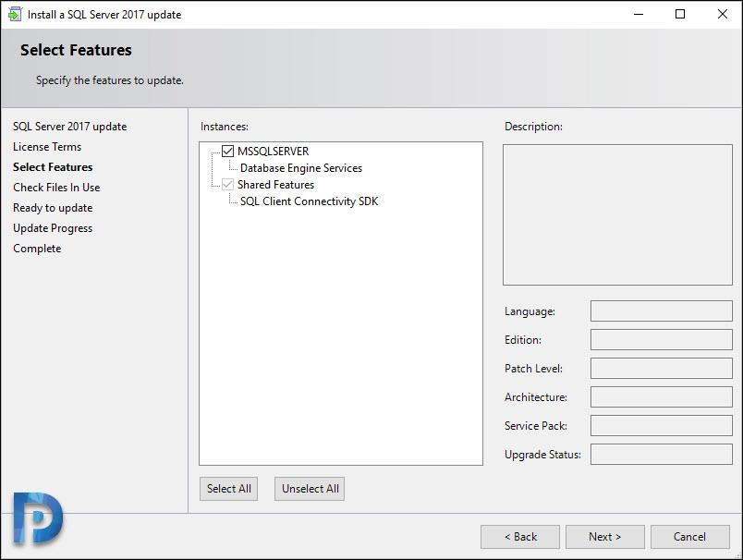Click the 'Service Pack:' label
The width and height of the screenshot is (743, 560).
(536, 426)
